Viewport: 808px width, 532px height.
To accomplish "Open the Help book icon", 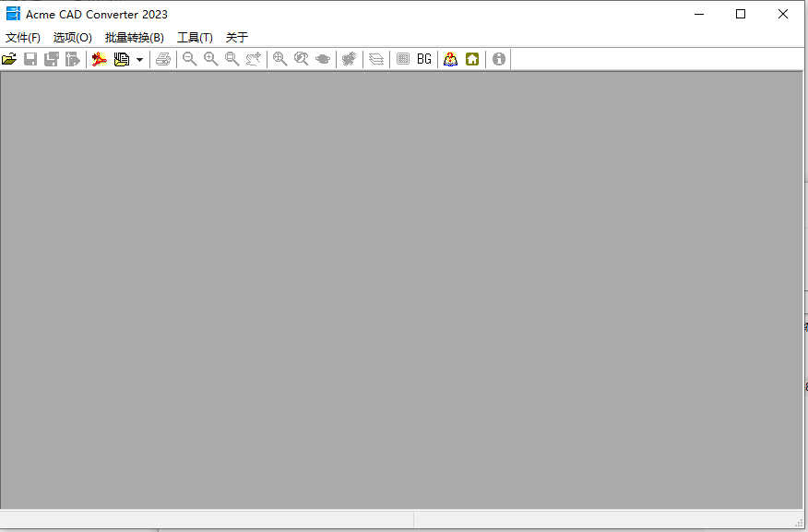I will pyautogui.click(x=450, y=59).
